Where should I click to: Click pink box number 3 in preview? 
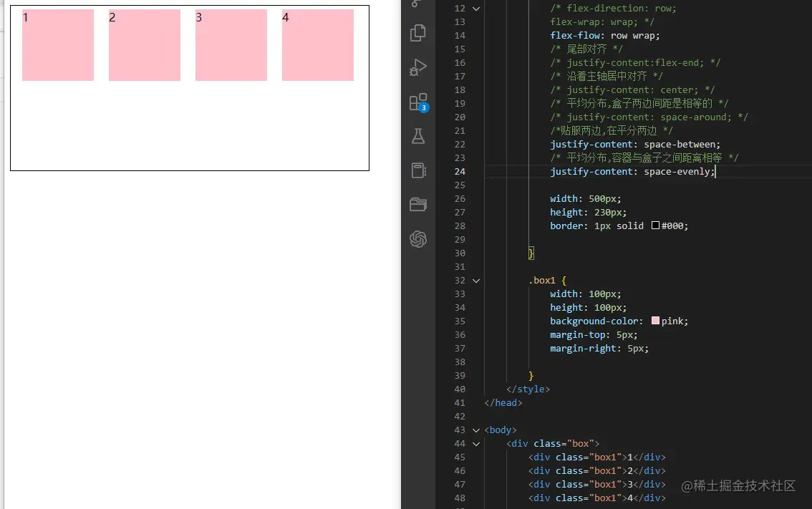pyautogui.click(x=231, y=45)
